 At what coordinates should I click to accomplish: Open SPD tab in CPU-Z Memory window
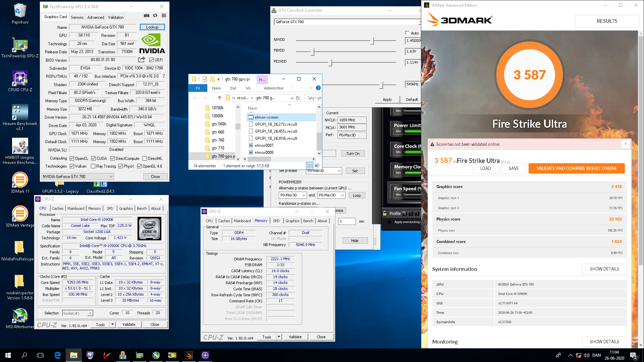(x=276, y=221)
